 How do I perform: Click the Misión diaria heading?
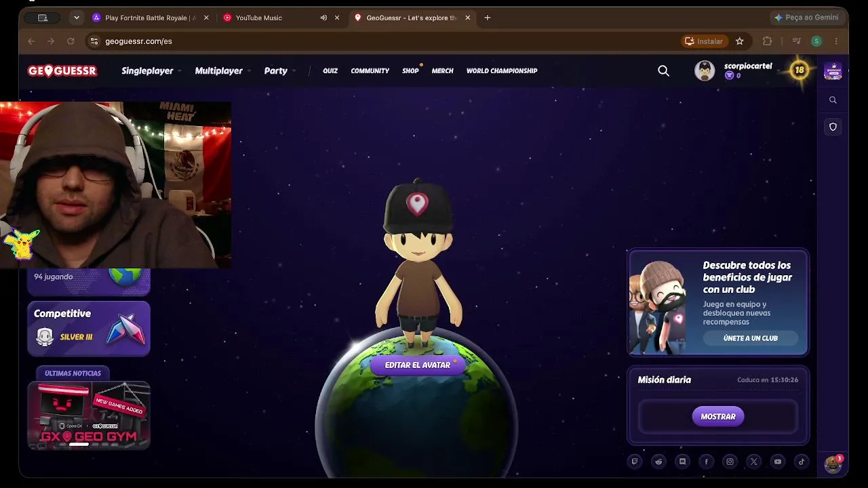(664, 380)
